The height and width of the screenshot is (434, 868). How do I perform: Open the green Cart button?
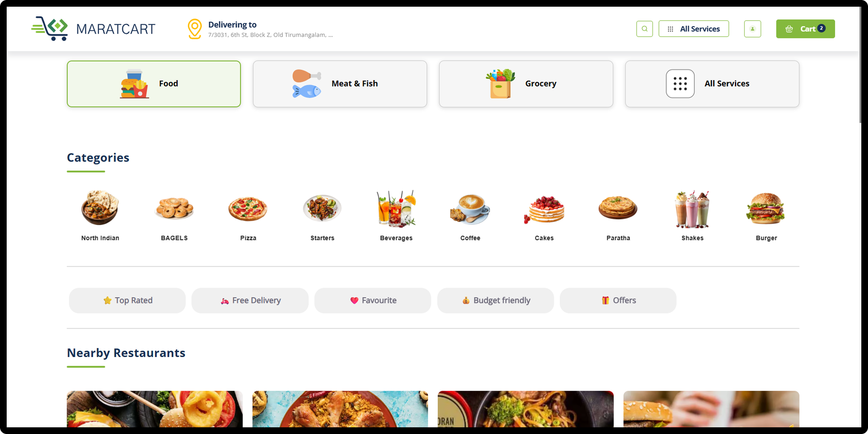tap(805, 29)
